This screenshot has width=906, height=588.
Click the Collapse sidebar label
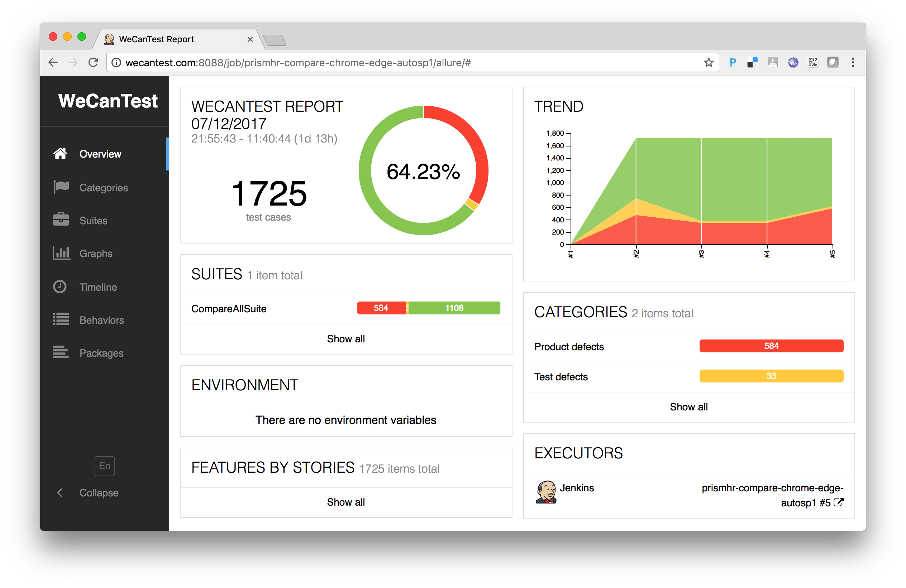pyautogui.click(x=99, y=493)
